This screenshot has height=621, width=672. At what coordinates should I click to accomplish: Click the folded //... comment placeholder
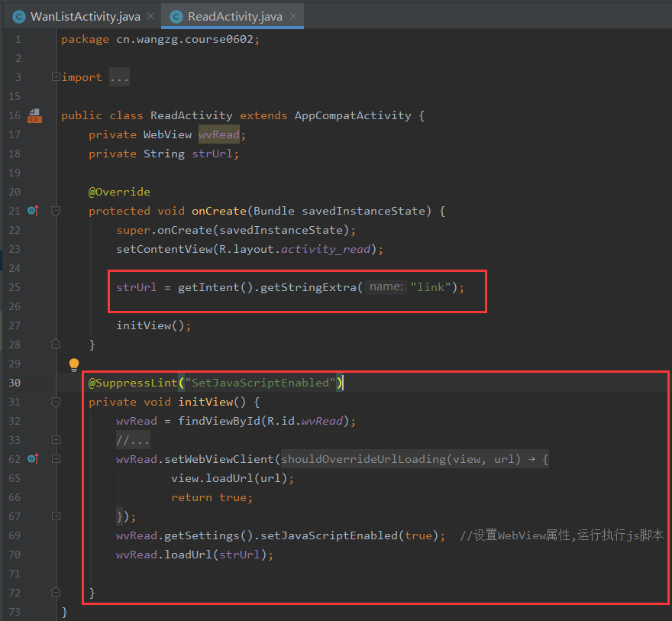point(133,440)
